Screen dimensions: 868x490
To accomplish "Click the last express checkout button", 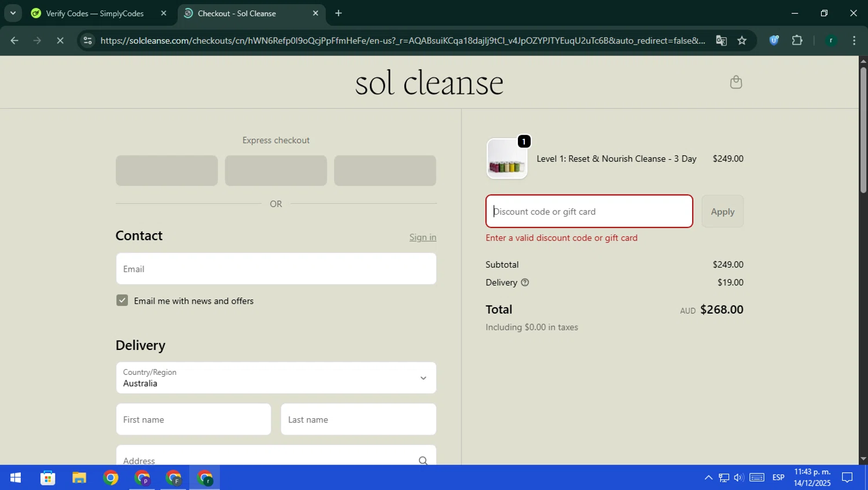I will point(385,171).
